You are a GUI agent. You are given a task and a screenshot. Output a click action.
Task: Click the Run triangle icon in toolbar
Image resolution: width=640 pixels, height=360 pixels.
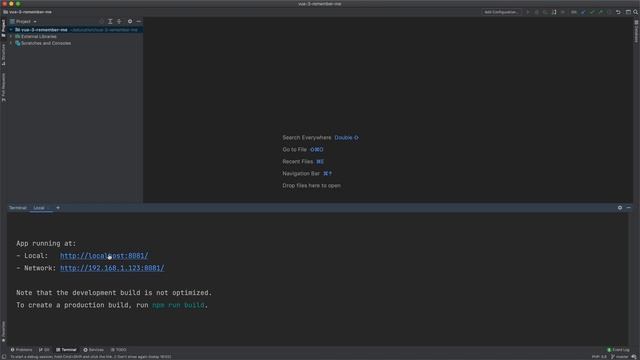(528, 12)
